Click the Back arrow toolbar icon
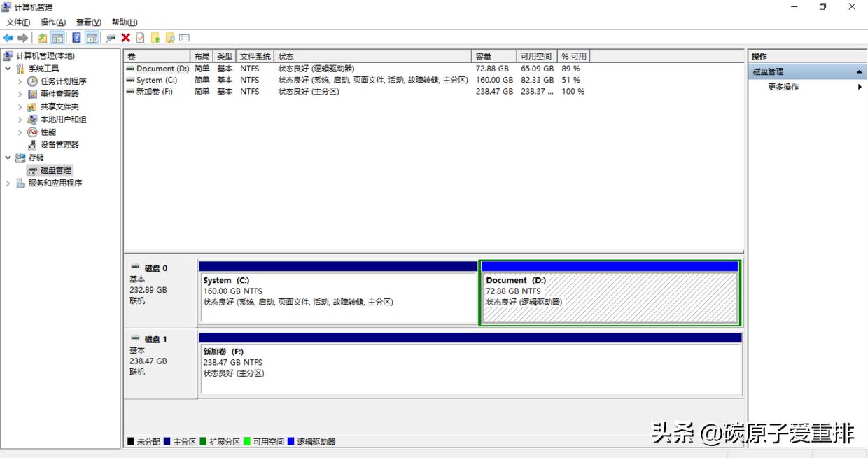This screenshot has width=868, height=458. point(8,38)
